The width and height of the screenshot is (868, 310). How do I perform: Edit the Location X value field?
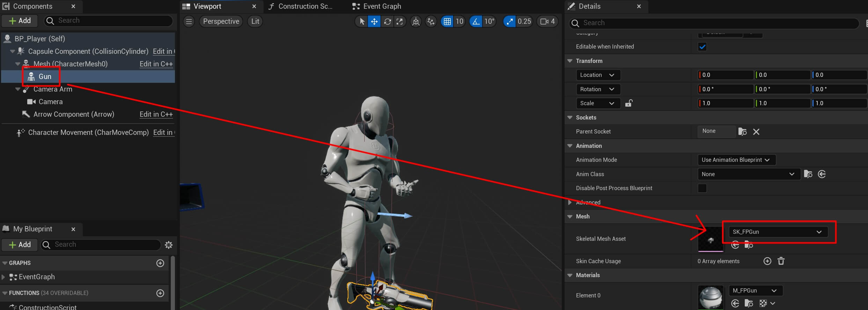pyautogui.click(x=726, y=75)
